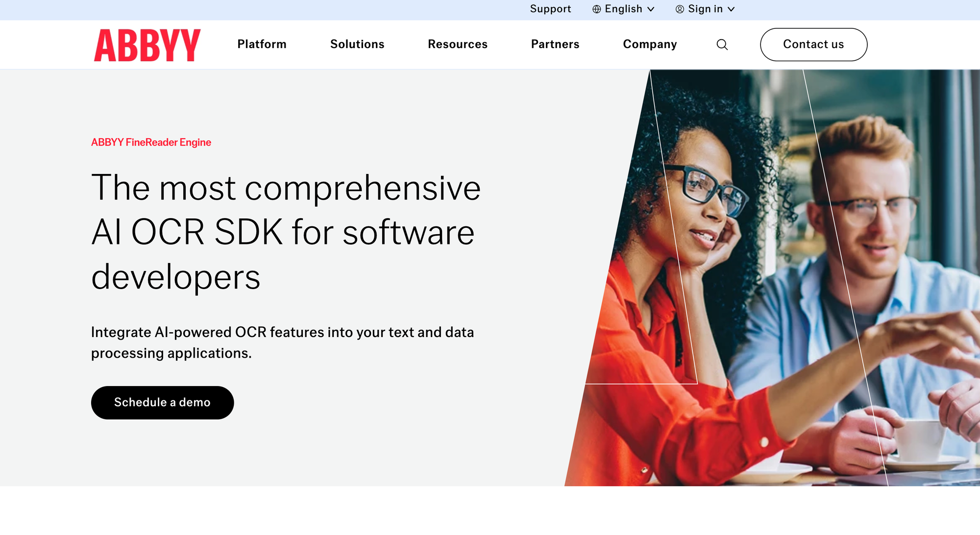Click the user account icon

680,9
